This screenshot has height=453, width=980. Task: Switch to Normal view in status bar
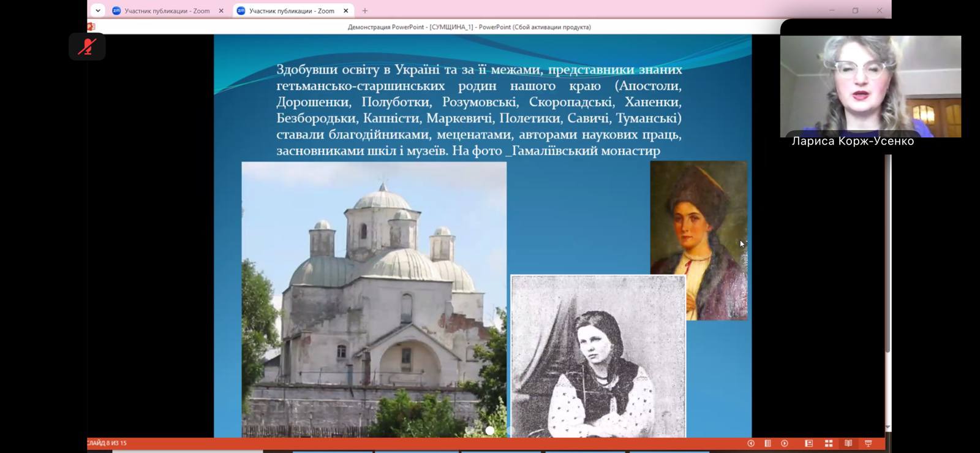click(x=809, y=443)
